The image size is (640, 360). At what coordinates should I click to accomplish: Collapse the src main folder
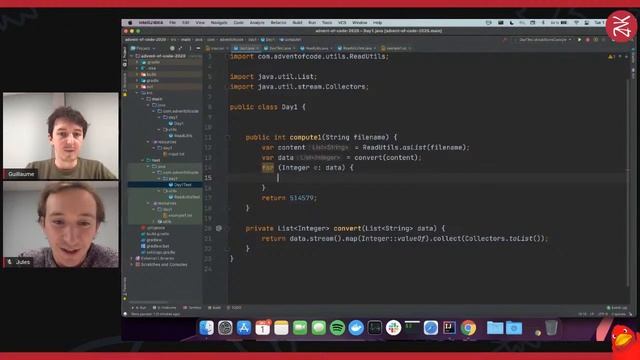[x=143, y=99]
